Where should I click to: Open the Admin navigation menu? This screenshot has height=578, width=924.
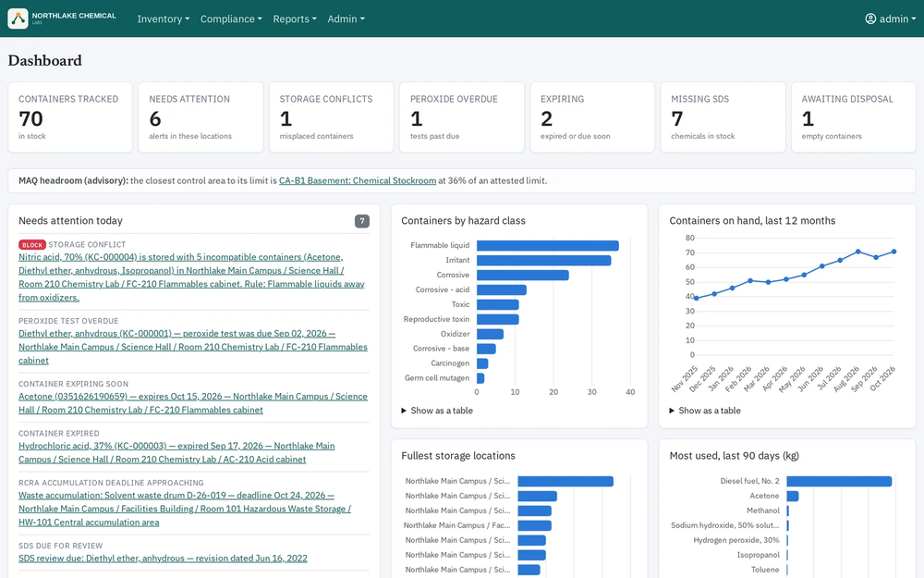tap(346, 18)
